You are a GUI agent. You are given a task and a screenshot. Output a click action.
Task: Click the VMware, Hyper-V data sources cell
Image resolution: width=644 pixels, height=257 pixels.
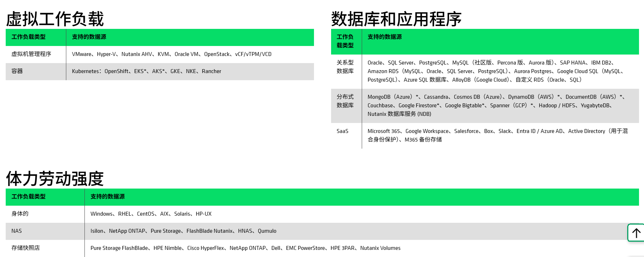(190, 54)
